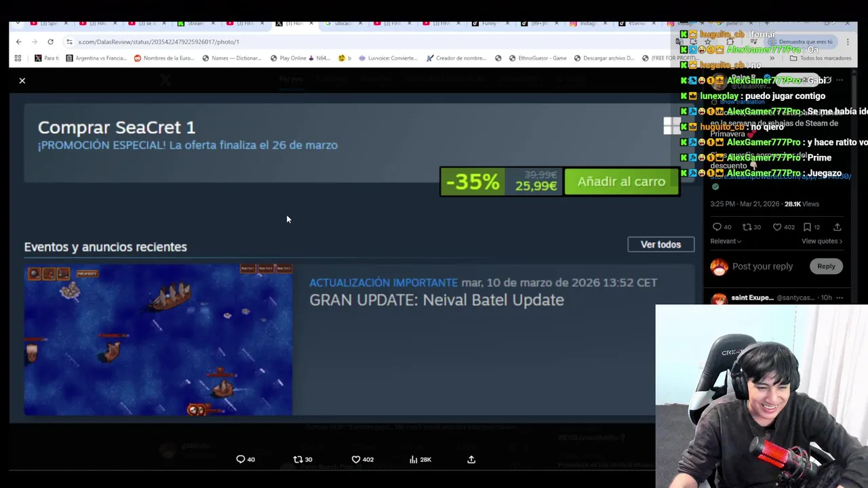
Task: Reload the page with the refresh icon
Action: pos(50,41)
